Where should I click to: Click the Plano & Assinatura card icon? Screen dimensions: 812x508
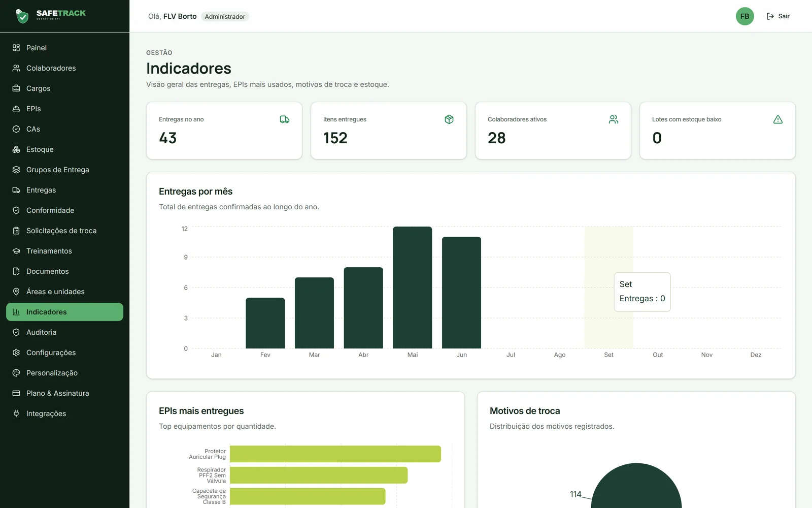(16, 393)
